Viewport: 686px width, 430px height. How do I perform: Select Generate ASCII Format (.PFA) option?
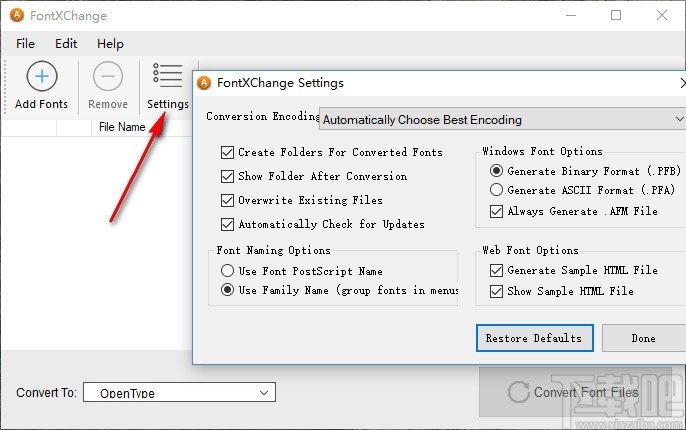click(497, 190)
